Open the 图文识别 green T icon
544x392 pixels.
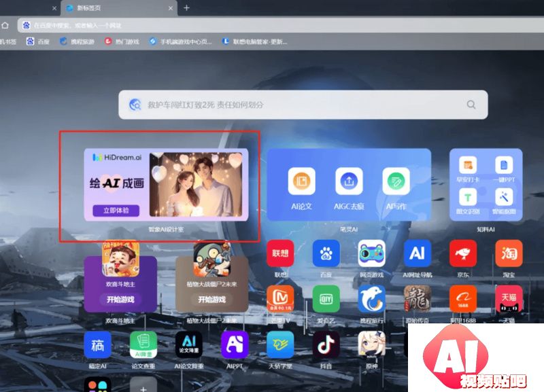tap(468, 197)
